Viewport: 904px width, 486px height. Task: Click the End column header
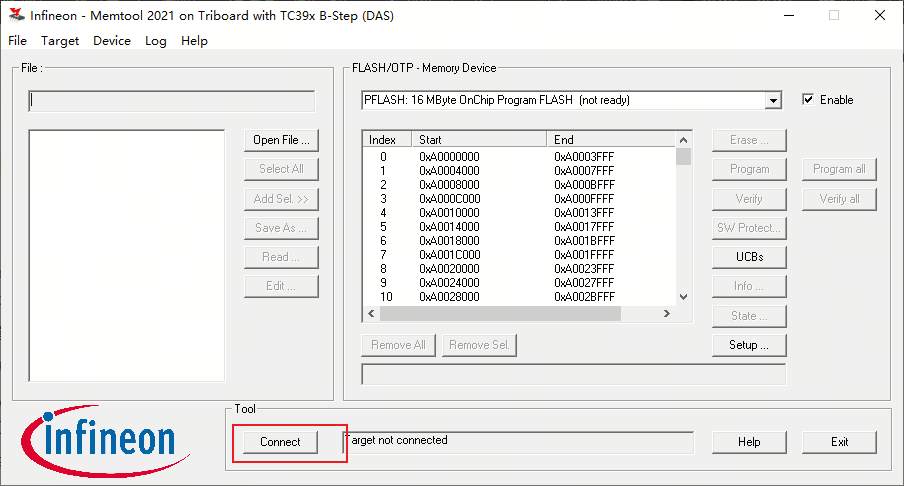(611, 140)
